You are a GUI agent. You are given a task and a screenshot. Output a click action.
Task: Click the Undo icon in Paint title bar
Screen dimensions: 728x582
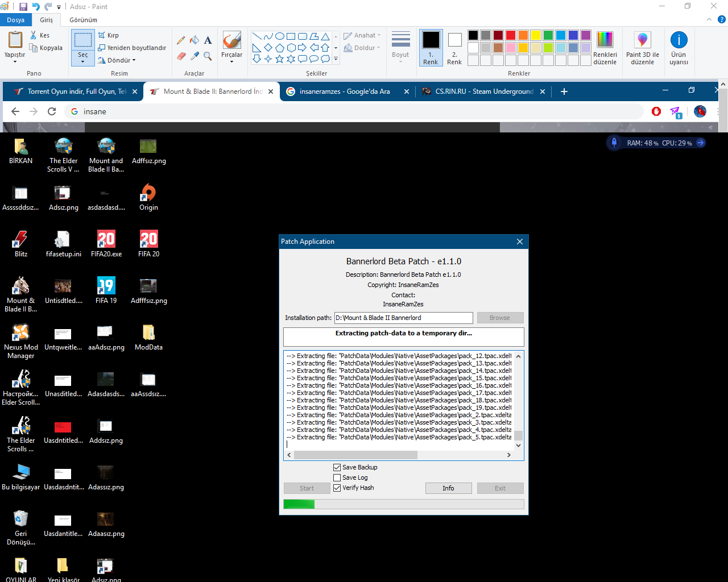coord(36,7)
